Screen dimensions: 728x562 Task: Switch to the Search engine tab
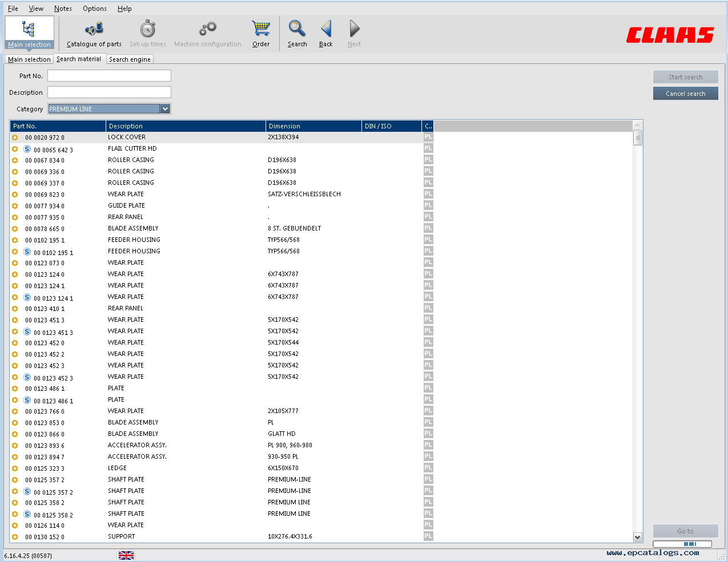(130, 59)
